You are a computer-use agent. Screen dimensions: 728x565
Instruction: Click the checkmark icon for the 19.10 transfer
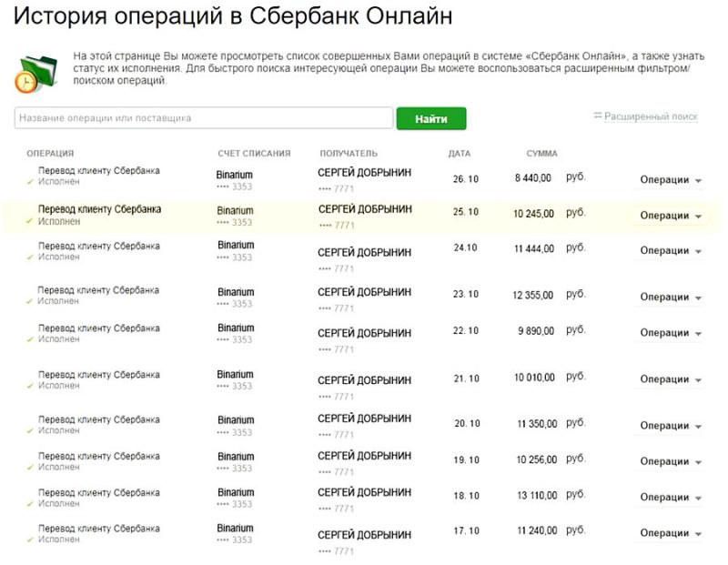click(30, 468)
